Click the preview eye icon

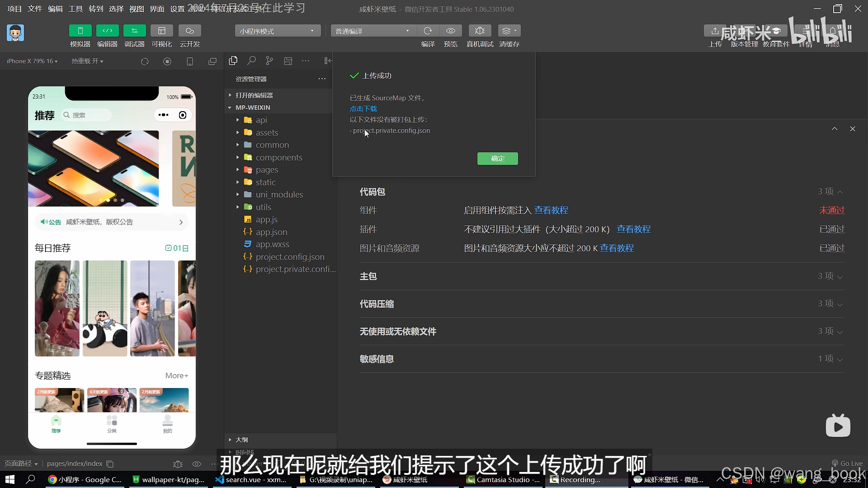pos(450,31)
